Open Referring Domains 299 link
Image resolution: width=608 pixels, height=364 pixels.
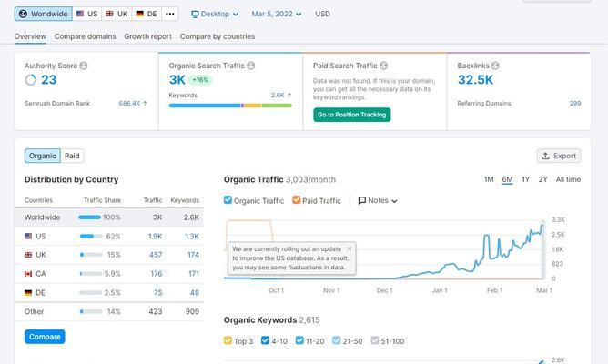575,103
